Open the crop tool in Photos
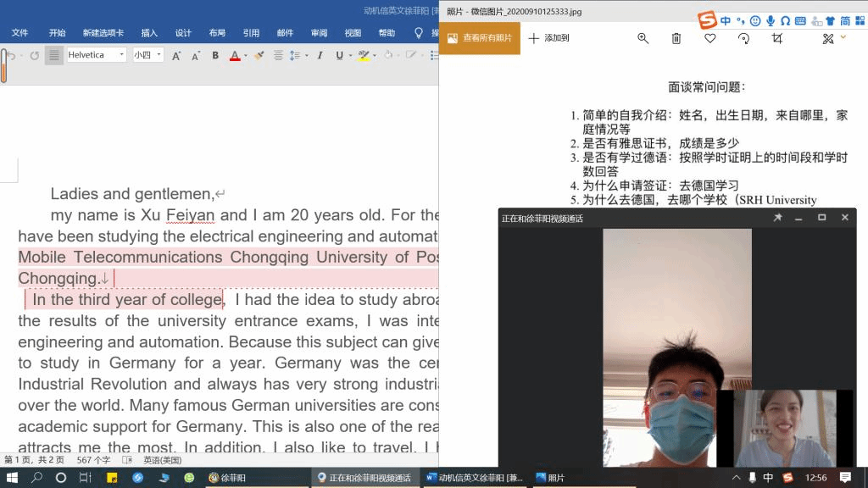868x488 pixels. coord(777,38)
